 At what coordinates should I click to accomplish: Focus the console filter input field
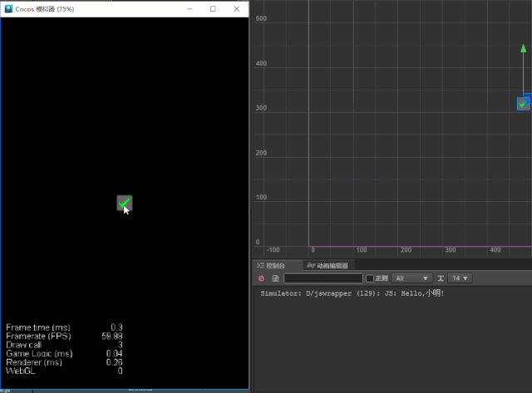[x=323, y=278]
